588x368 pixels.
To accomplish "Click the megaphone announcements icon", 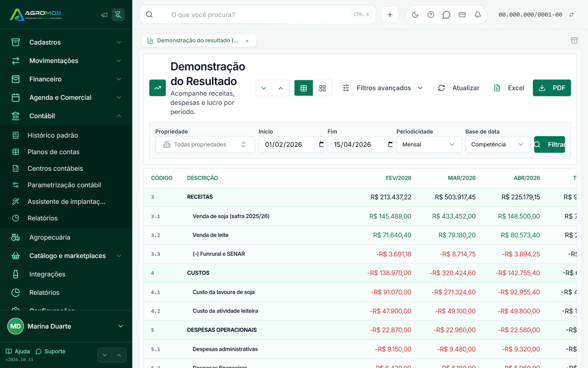I will tap(104, 15).
